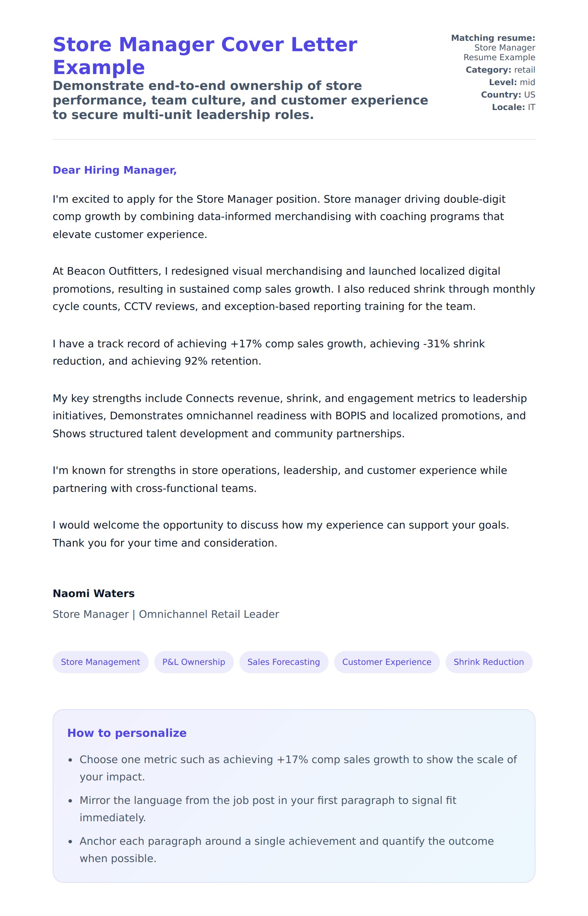Click the Naomi Waters signature name
The width and height of the screenshot is (588, 916).
coord(93,593)
